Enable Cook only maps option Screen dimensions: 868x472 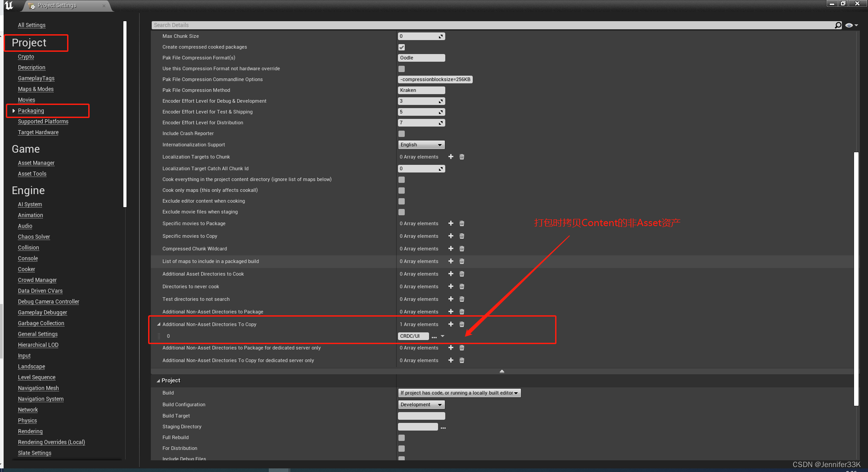[402, 191]
